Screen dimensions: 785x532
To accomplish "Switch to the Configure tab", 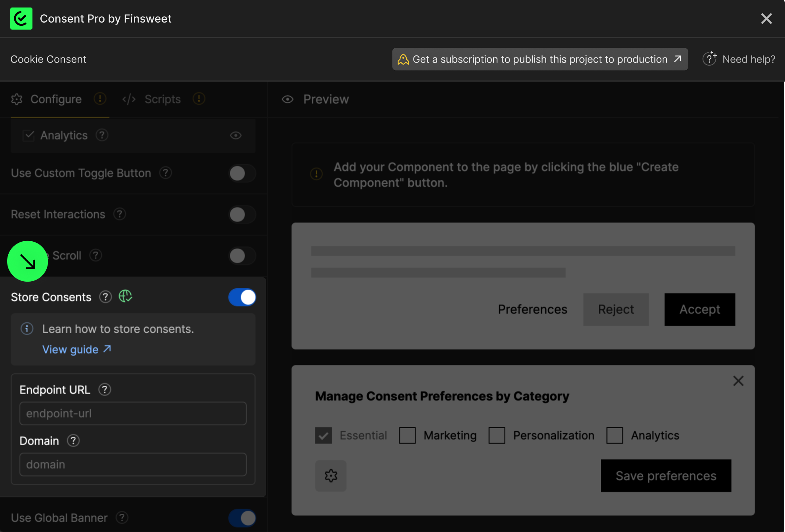I will [56, 99].
